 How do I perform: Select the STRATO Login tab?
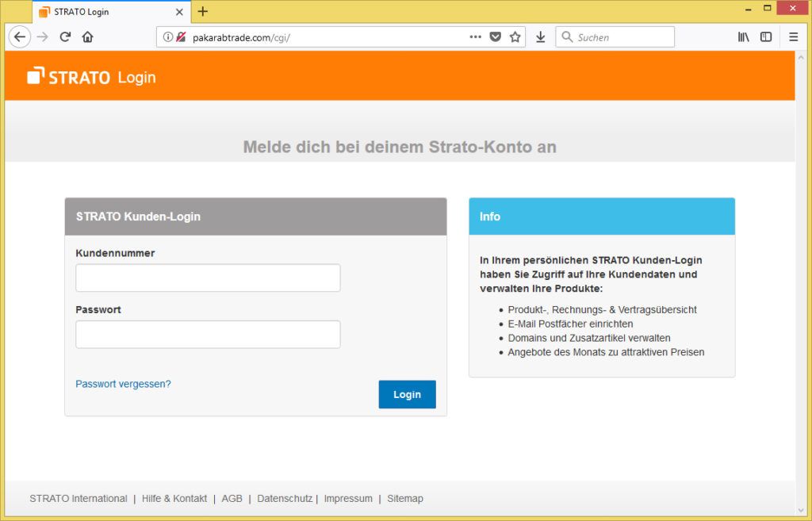coord(111,12)
